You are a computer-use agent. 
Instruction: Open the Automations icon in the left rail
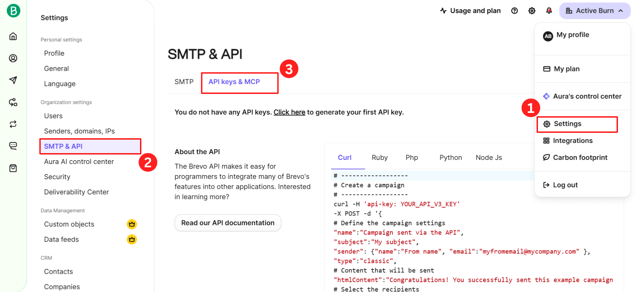13,102
